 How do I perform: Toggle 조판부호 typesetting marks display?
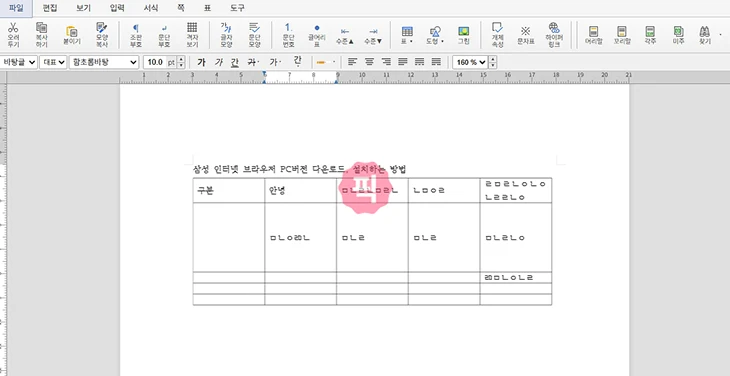tap(135, 34)
